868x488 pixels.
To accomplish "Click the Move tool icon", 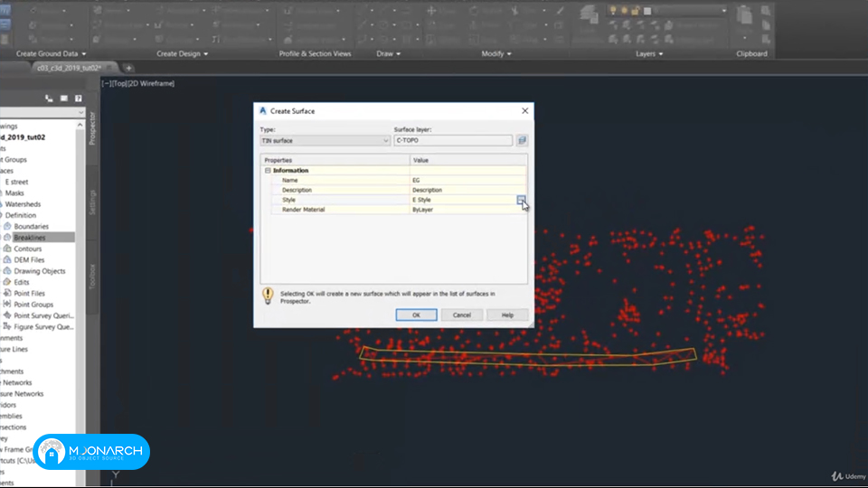I will [x=432, y=11].
